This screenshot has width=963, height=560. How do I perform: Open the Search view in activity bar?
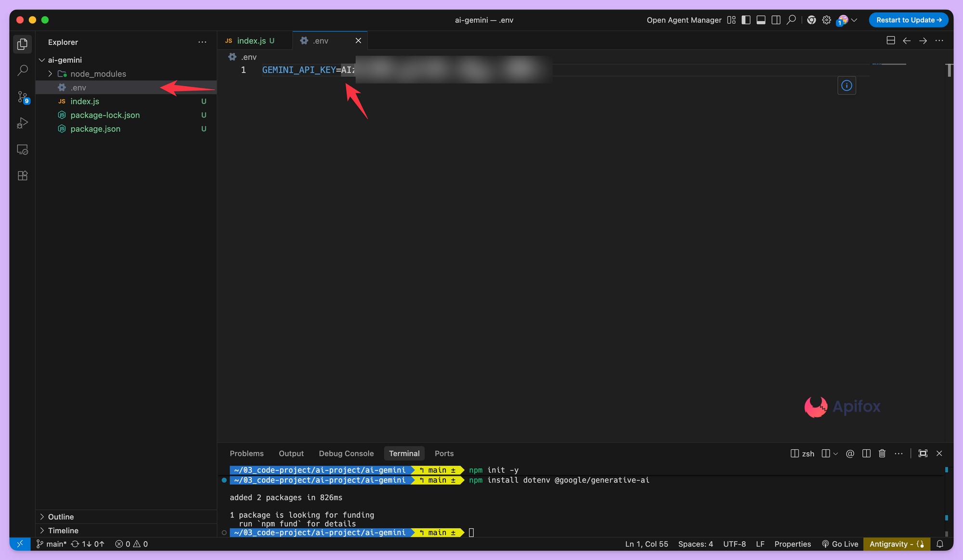(22, 70)
